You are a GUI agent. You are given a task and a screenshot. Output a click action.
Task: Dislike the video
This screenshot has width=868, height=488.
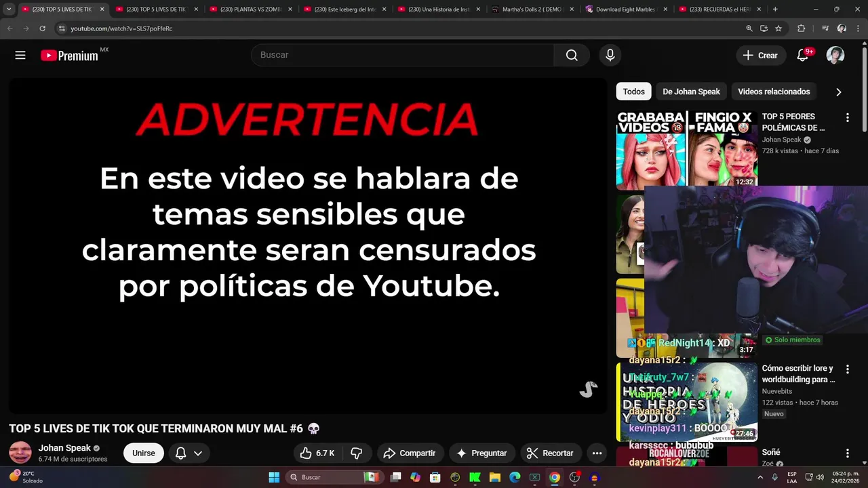[x=357, y=453]
